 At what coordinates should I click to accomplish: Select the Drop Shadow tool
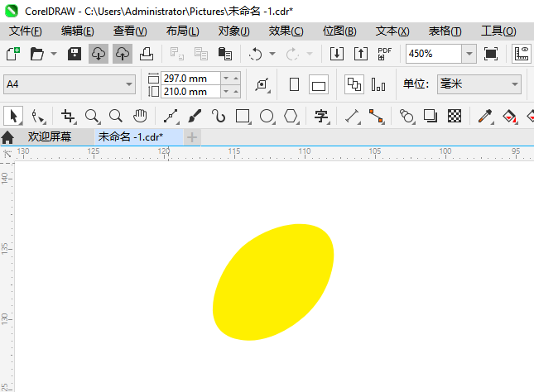[431, 116]
